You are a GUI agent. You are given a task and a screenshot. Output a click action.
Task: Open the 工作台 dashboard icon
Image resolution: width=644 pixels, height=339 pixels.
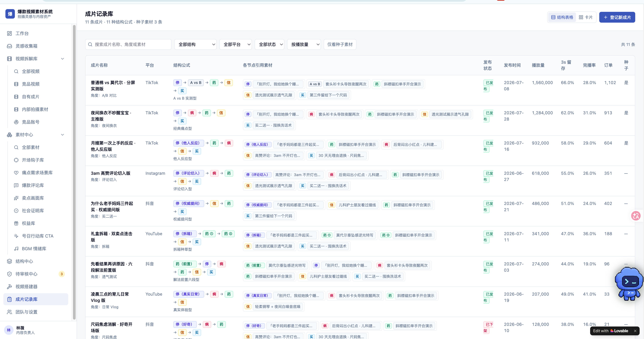9,33
